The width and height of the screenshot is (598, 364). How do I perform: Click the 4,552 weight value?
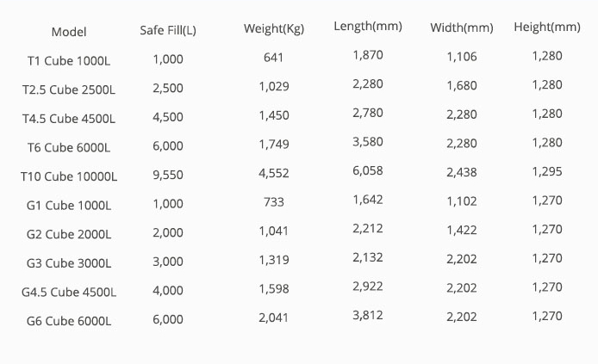pos(274,174)
